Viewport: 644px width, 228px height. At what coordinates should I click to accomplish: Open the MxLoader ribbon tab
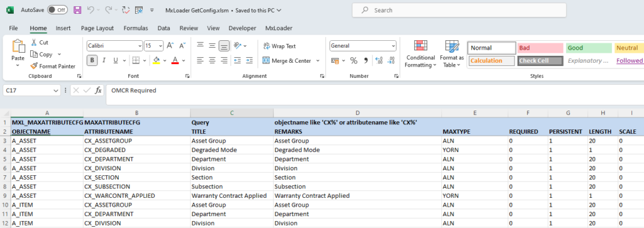pyautogui.click(x=279, y=28)
